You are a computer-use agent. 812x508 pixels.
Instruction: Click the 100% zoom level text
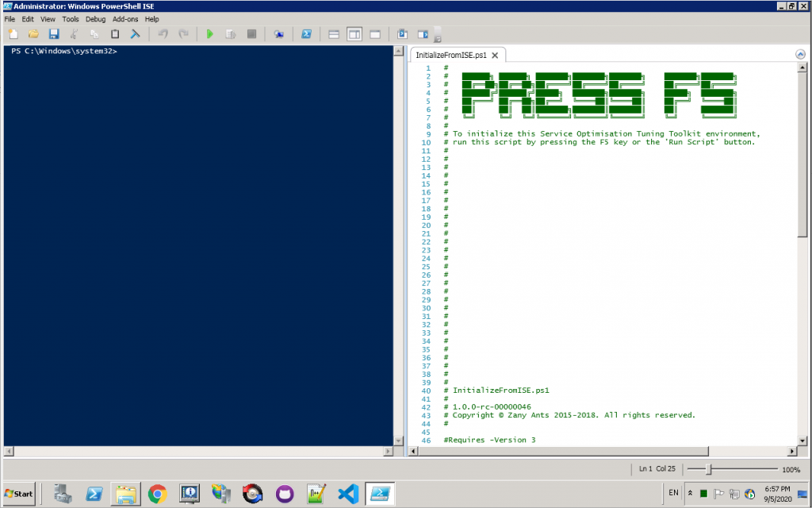point(791,470)
